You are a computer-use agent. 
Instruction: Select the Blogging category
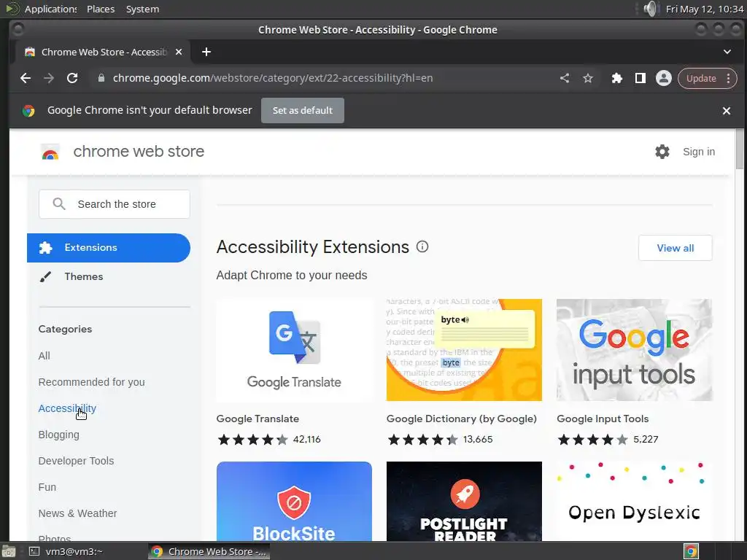(58, 435)
